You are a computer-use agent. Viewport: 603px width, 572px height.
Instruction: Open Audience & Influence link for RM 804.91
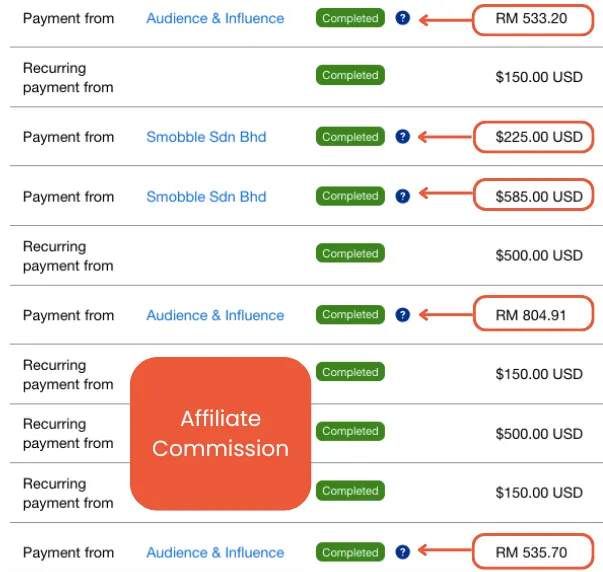tap(215, 315)
